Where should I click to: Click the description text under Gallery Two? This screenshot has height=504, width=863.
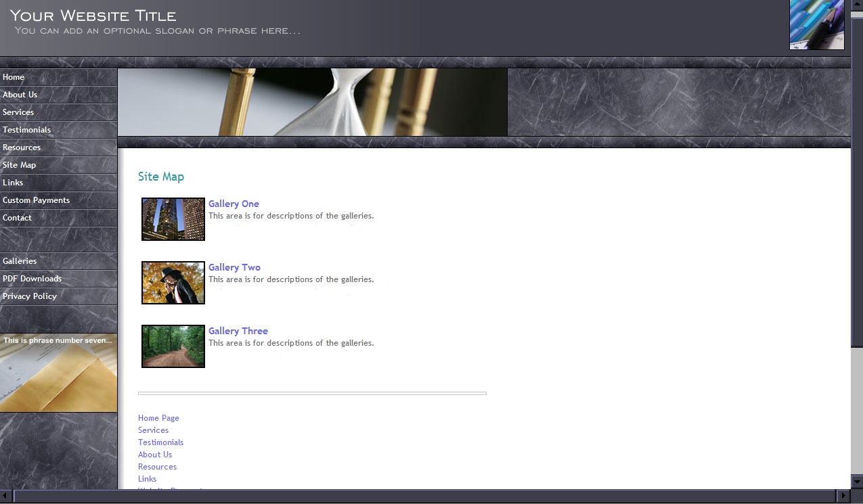coord(291,279)
